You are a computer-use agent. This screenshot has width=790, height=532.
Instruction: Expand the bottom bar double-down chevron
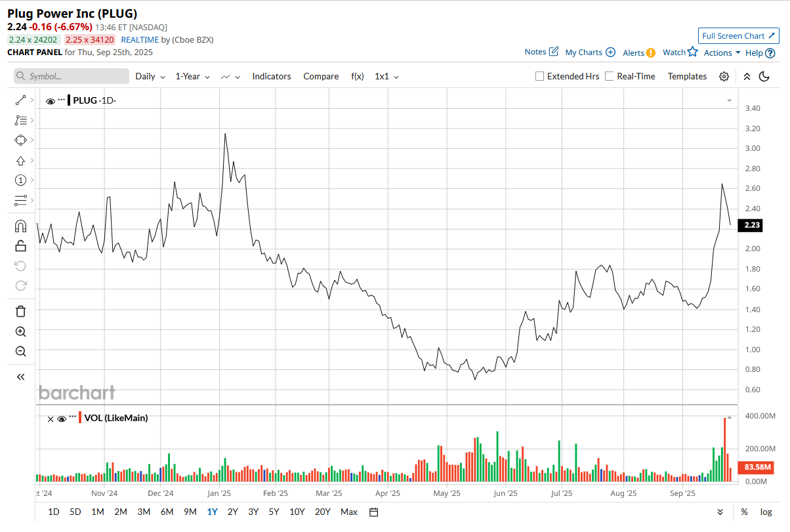click(720, 512)
